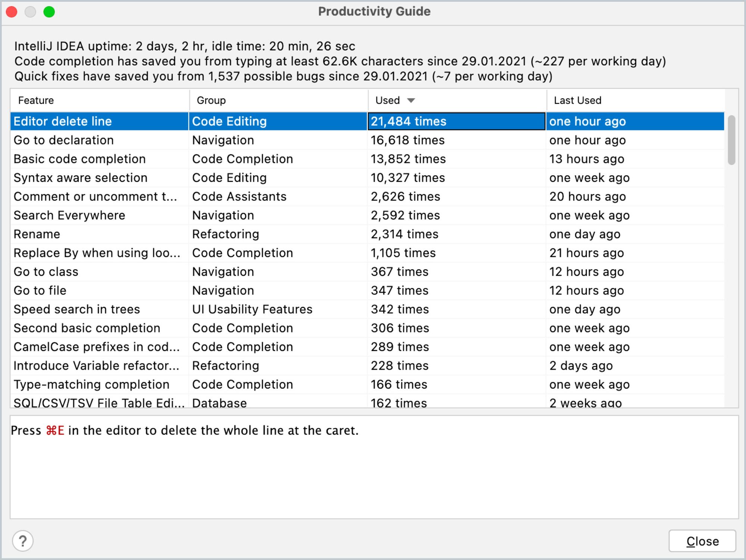Sort by the Feature column header

coord(100,100)
